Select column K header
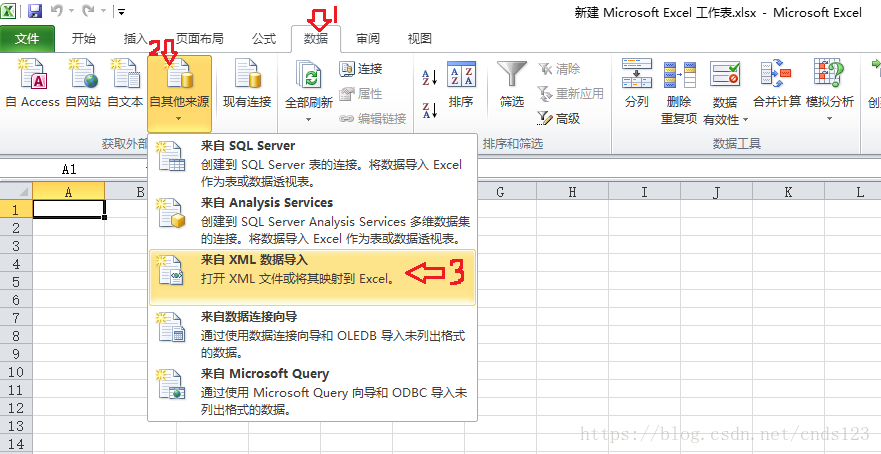The height and width of the screenshot is (454, 881). [788, 192]
